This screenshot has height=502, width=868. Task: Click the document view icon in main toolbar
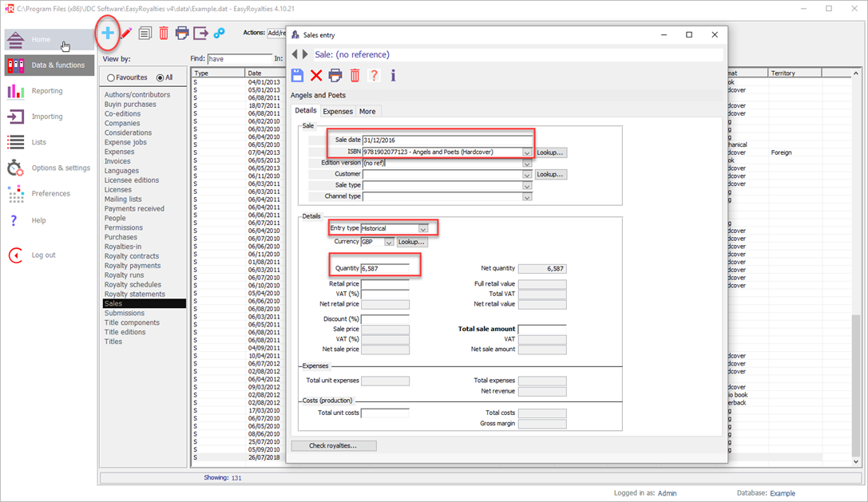pos(145,34)
